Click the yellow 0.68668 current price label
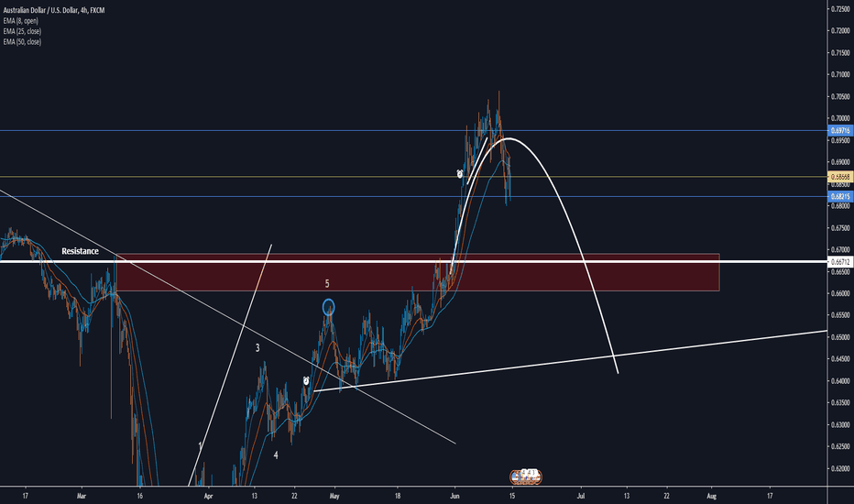This screenshot has width=854, height=504. [x=840, y=177]
